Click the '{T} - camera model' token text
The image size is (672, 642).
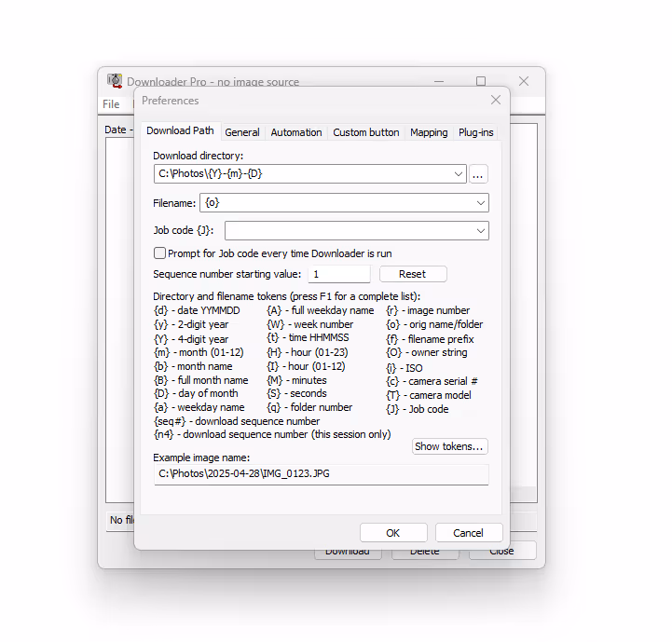pyautogui.click(x=429, y=395)
